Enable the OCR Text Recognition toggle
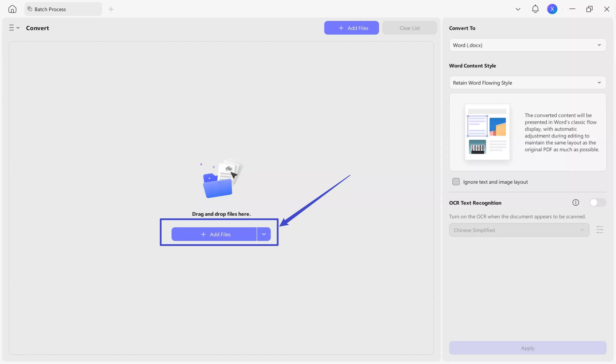 [598, 202]
